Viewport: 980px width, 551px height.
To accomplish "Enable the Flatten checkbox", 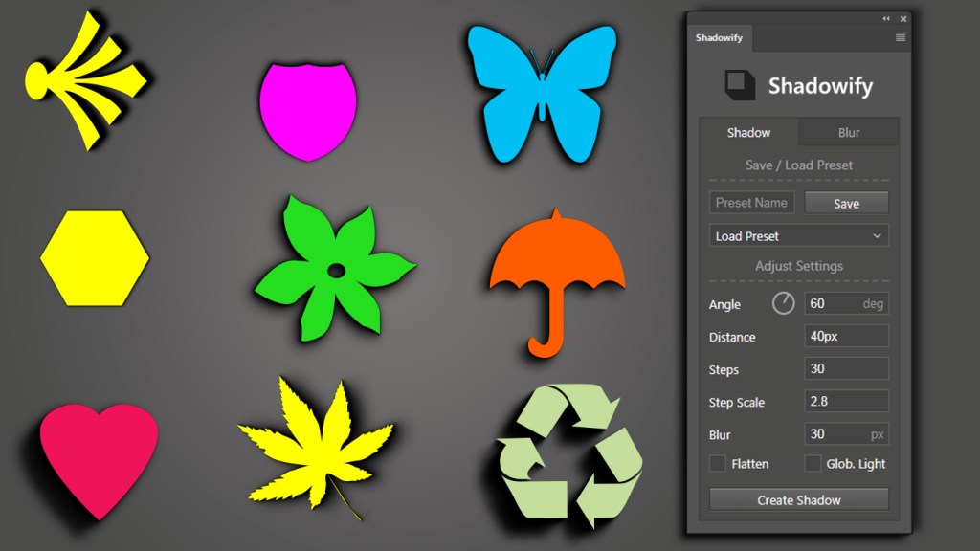I will tap(718, 464).
